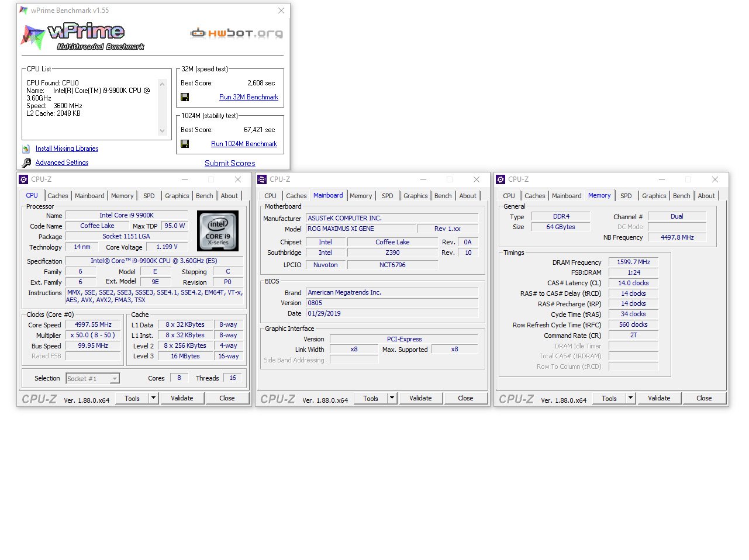The height and width of the screenshot is (560, 749).
Task: Open the Socket #1 selection dropdown
Action: tap(115, 379)
